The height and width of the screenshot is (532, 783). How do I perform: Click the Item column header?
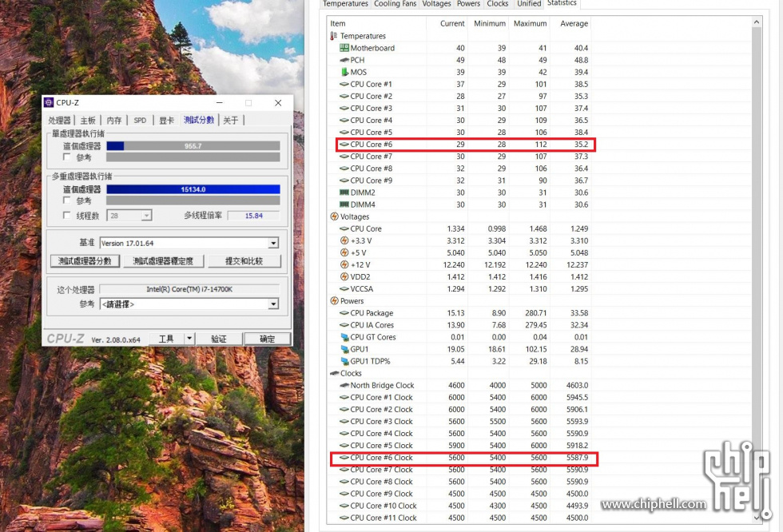(377, 23)
